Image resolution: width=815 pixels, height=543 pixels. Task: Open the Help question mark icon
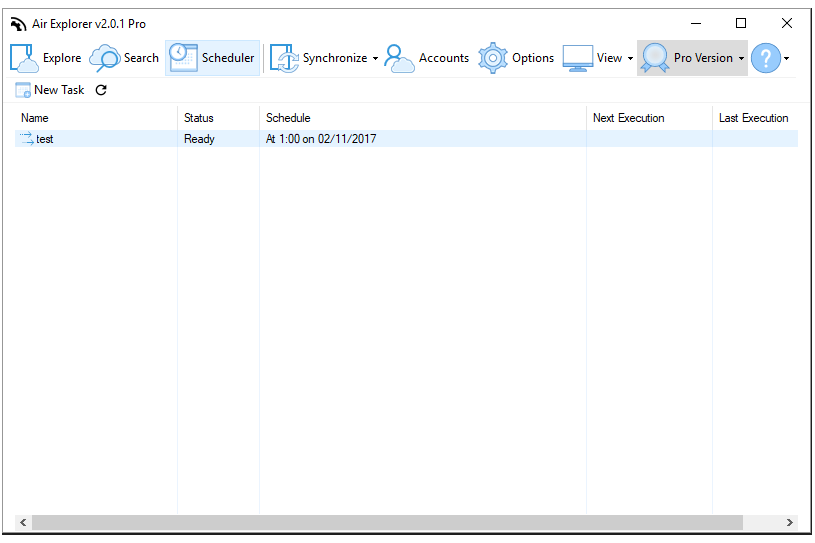click(x=766, y=58)
